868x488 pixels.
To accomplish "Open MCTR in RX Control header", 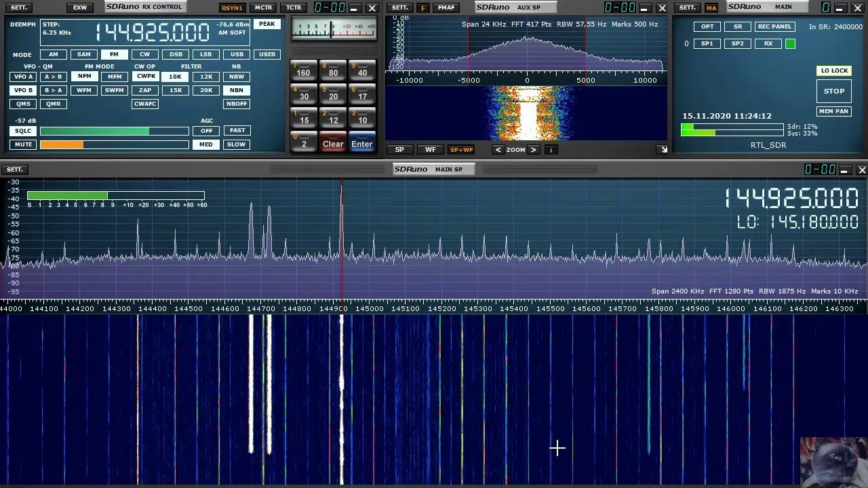I will pyautogui.click(x=263, y=7).
